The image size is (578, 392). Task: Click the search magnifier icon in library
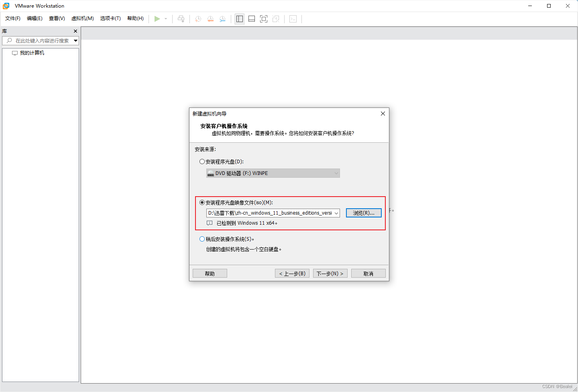pos(9,41)
